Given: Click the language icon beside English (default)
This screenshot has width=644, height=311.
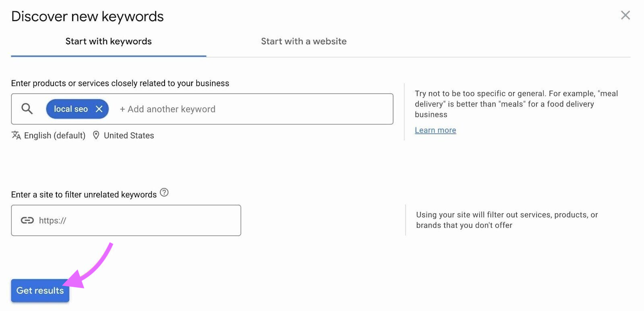Looking at the screenshot, I should (16, 135).
